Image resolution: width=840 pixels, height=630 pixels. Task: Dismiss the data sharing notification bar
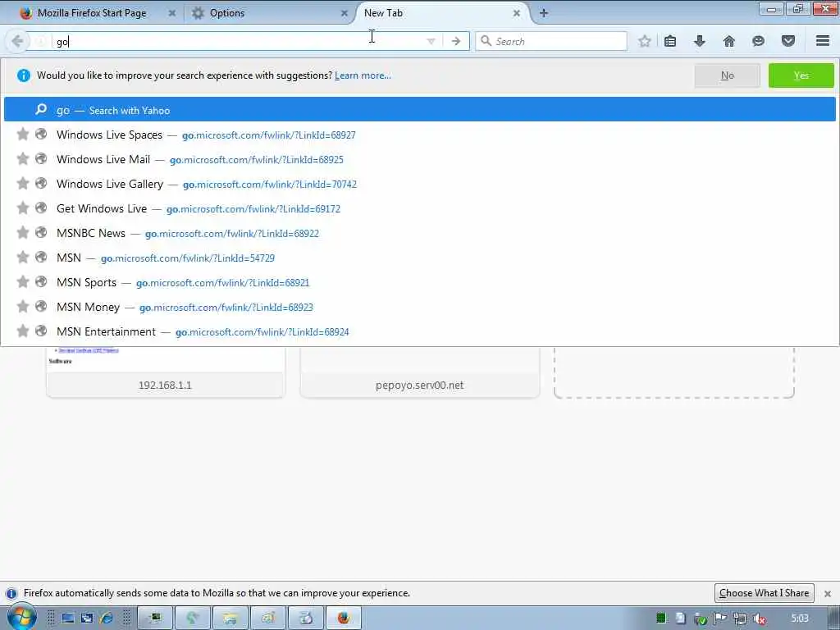click(828, 594)
